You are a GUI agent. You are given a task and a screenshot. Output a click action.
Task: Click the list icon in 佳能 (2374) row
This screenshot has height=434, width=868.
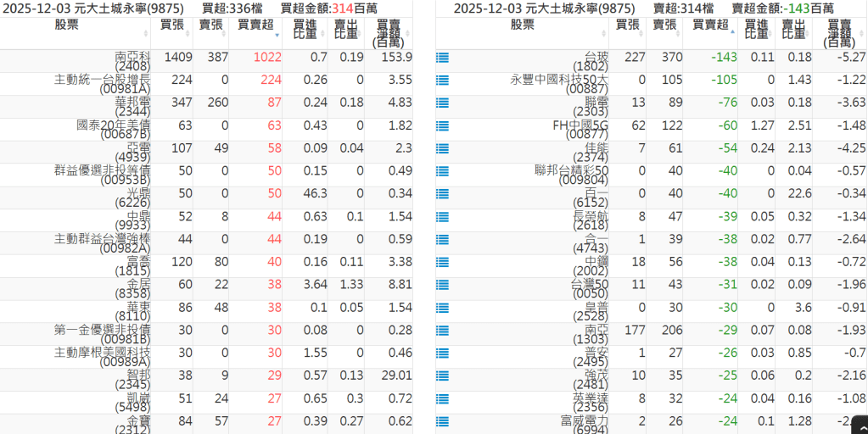point(442,149)
